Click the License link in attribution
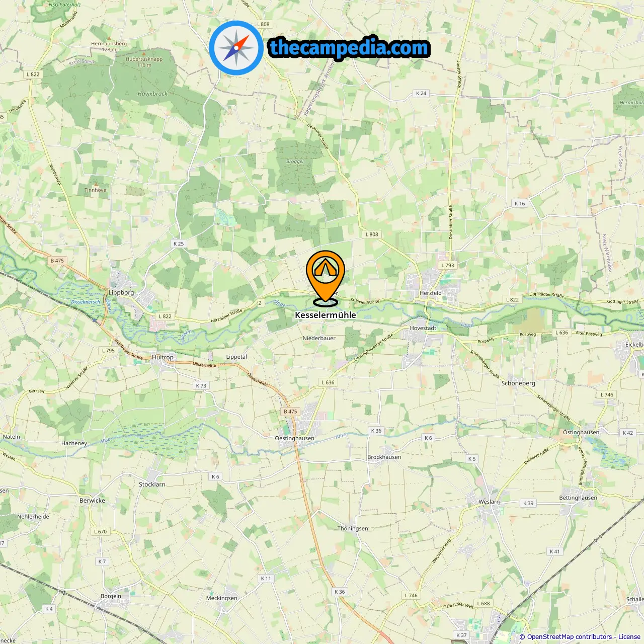The height and width of the screenshot is (644, 644). click(x=629, y=637)
